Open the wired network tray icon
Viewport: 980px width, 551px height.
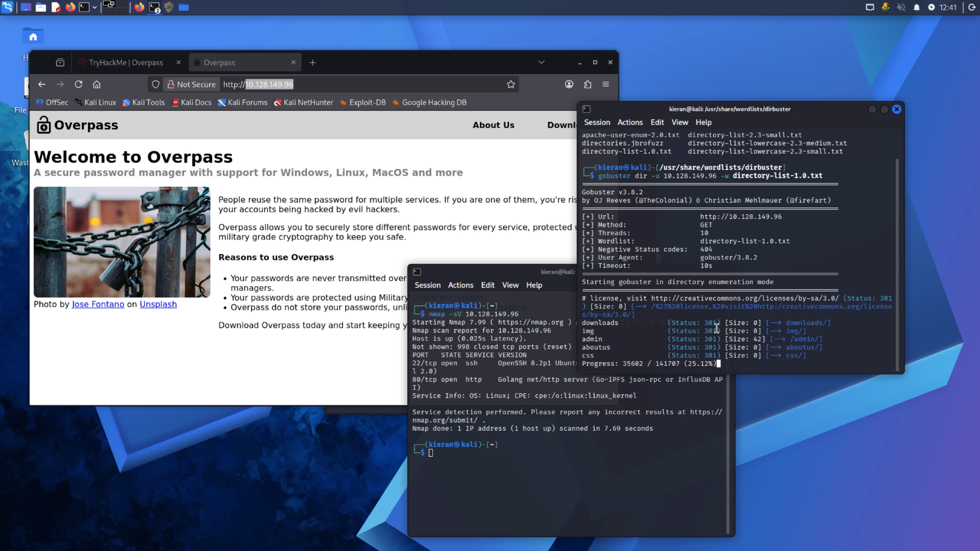coord(870,7)
